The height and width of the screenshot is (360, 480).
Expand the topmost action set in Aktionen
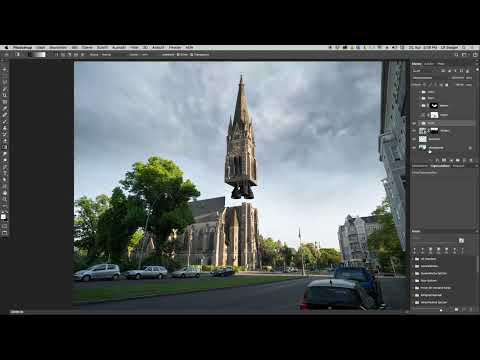click(x=413, y=259)
